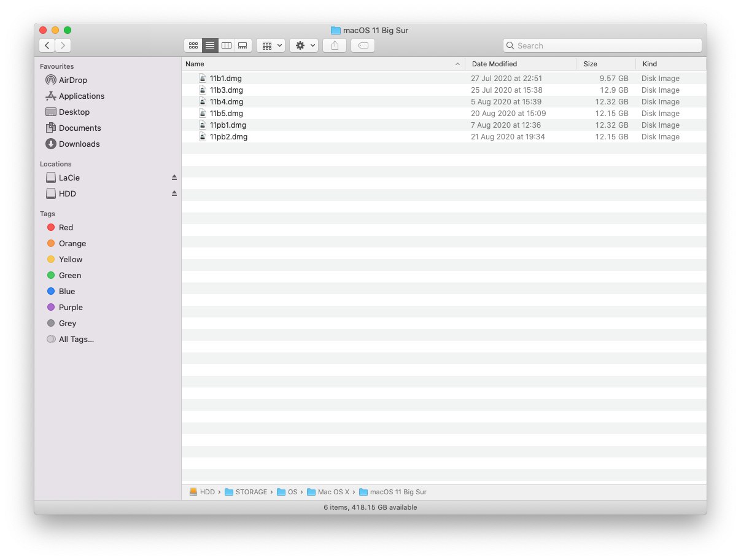The width and height of the screenshot is (741, 560).
Task: Click the 11b1.dmg disk image icon
Action: (x=203, y=78)
